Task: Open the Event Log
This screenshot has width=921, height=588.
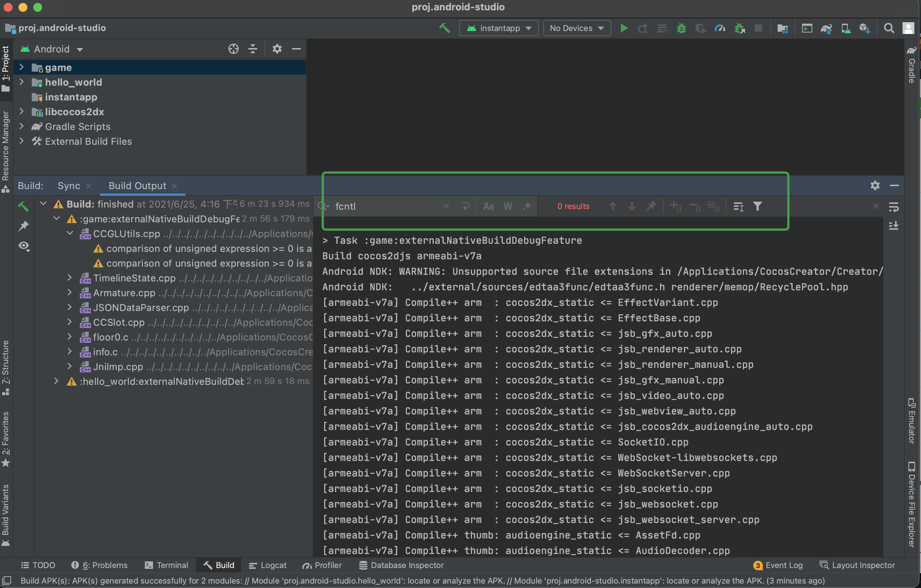Action: (784, 565)
